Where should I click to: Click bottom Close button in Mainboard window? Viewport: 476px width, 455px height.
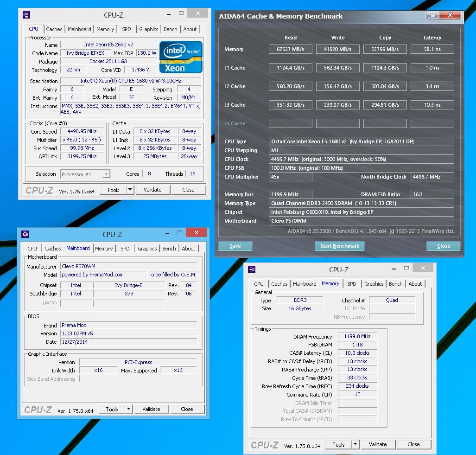tap(187, 409)
